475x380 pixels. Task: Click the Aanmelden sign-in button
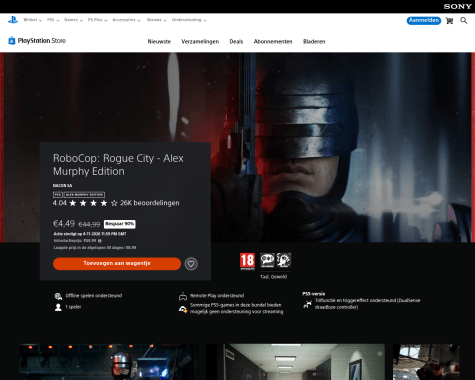[424, 21]
